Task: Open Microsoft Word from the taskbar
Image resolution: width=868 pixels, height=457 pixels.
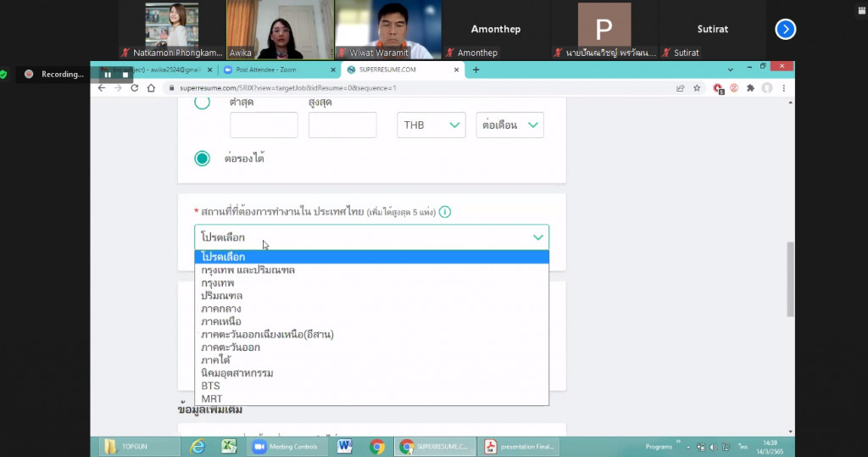Action: [345, 446]
